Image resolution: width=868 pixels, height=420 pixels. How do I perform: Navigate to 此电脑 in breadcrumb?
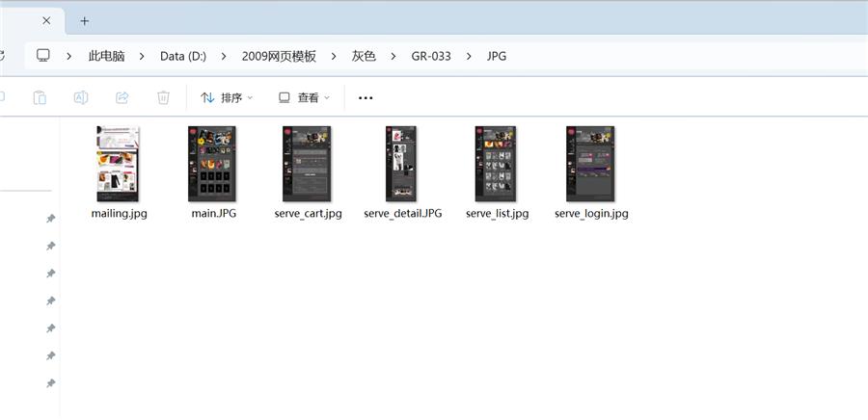click(x=106, y=56)
